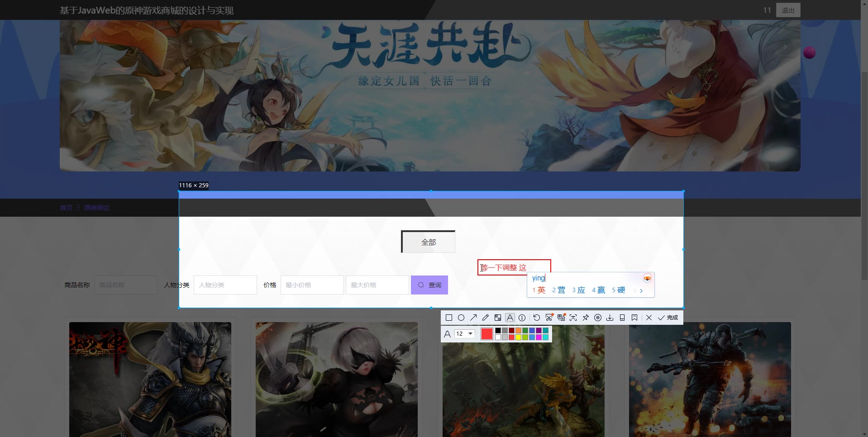This screenshot has width=868, height=437.
Task: Pick the white color swatch
Action: tap(498, 337)
